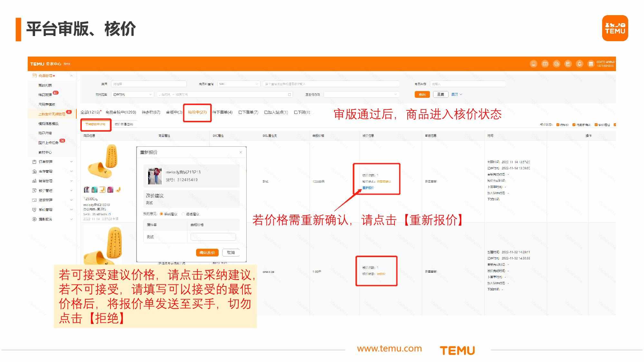Close the 重新报价 dialog with the X
Viewport: 644px width, 362px height.
241,152
